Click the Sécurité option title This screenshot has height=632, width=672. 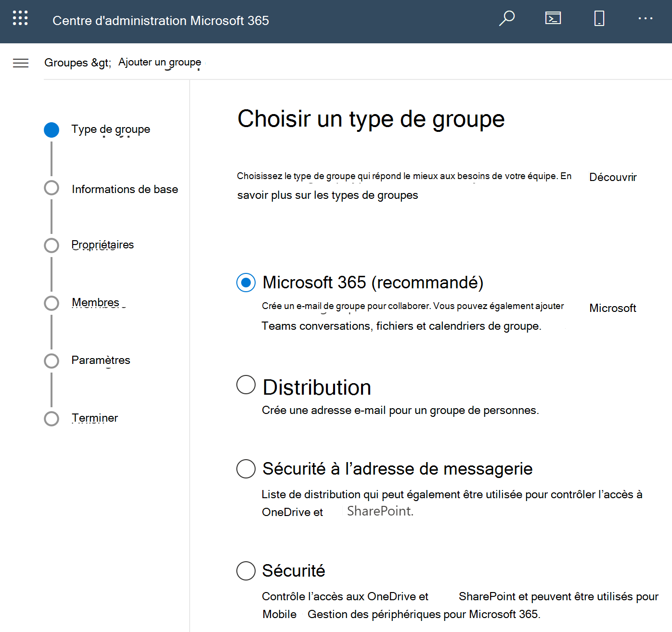tap(294, 570)
